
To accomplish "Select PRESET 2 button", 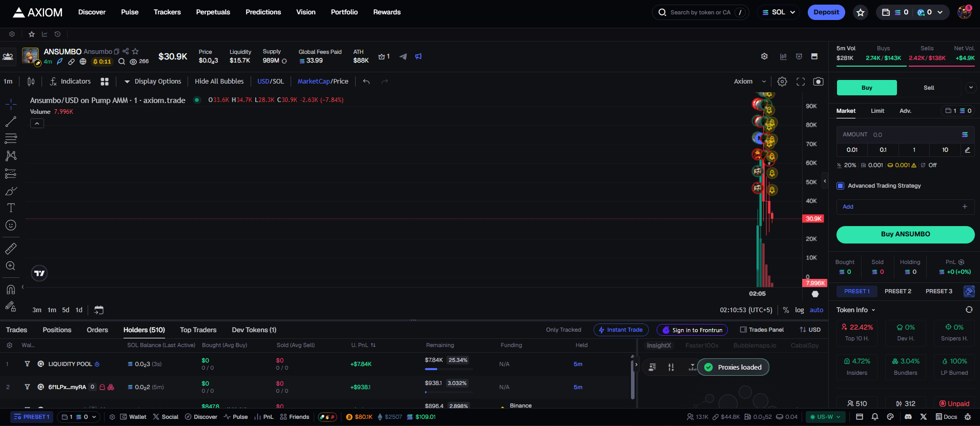I will pos(897,291).
